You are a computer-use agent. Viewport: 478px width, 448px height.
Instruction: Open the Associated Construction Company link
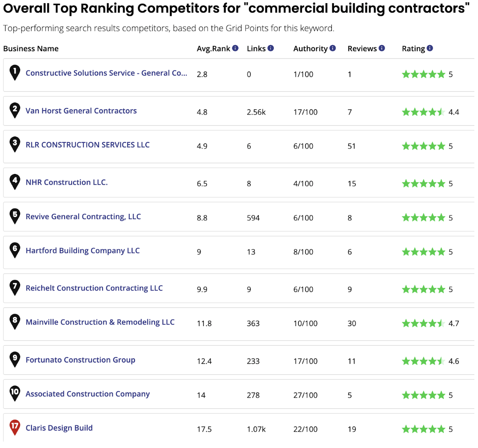coord(88,394)
